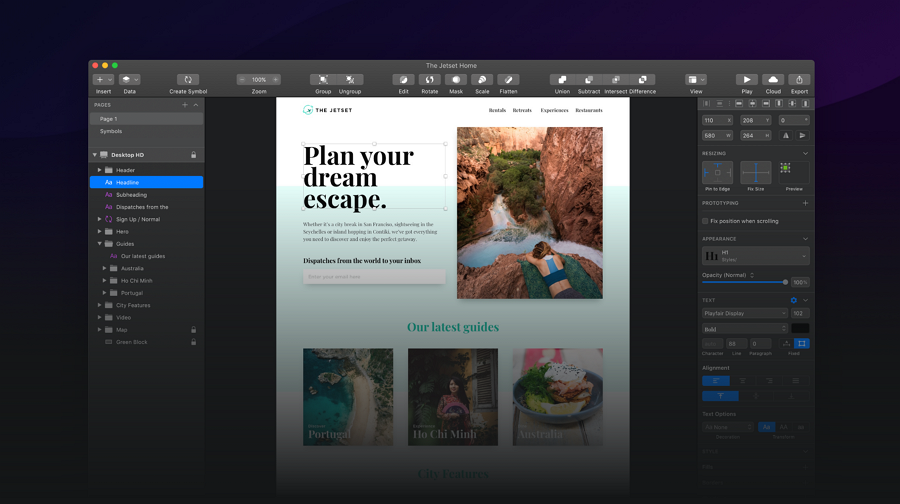The width and height of the screenshot is (900, 504).
Task: Click the Rotate tool icon
Action: (x=429, y=80)
